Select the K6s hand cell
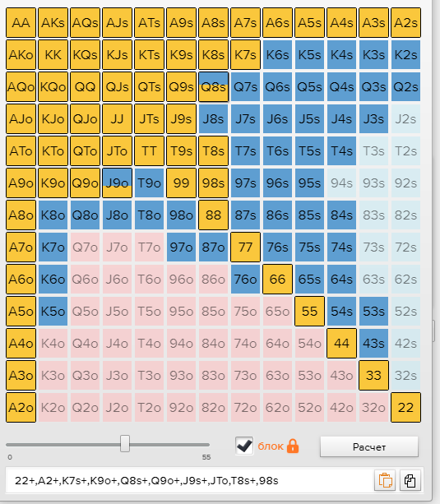 pyautogui.click(x=278, y=54)
